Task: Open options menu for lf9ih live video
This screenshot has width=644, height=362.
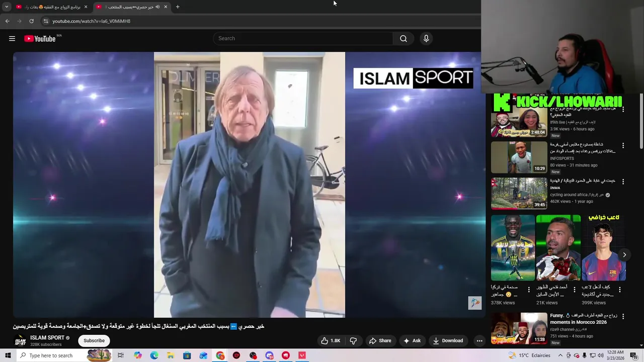Action: point(623,109)
